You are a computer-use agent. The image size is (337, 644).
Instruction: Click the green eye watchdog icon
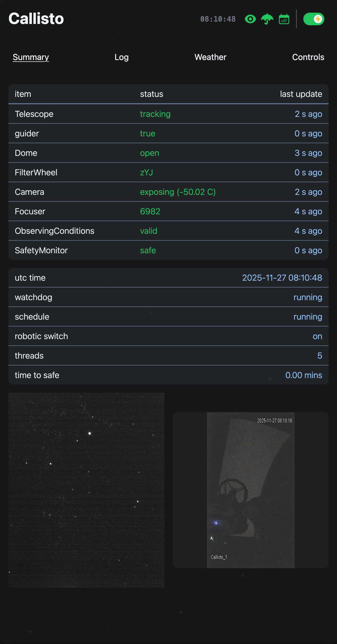point(250,19)
